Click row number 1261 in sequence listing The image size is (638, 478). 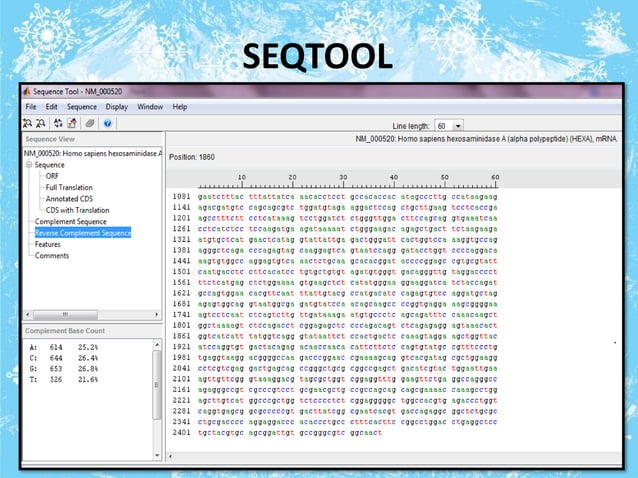[181, 229]
